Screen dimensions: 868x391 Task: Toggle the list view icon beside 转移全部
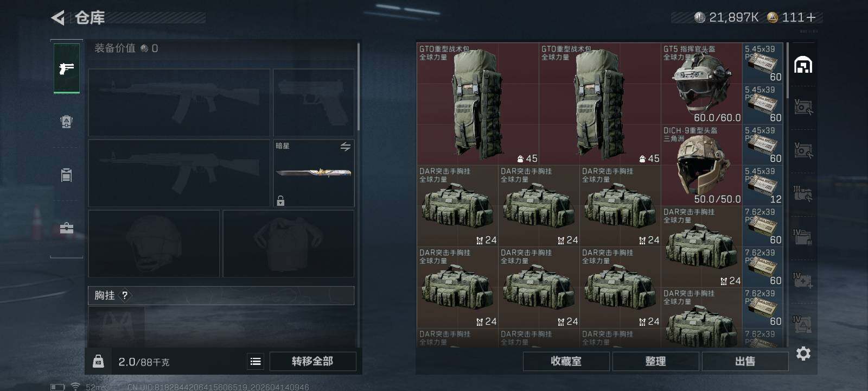[256, 361]
